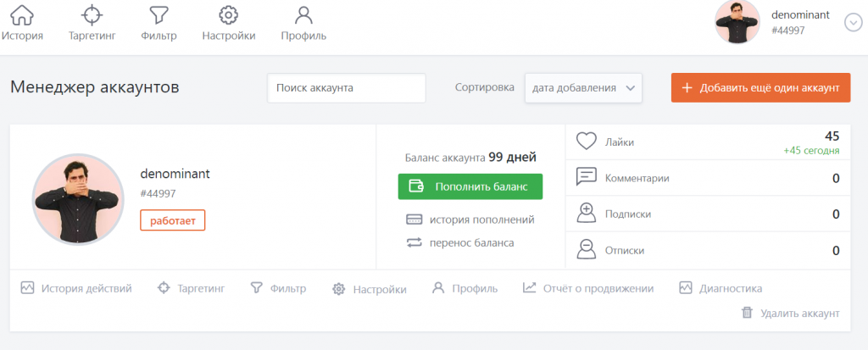The width and height of the screenshot is (868, 350).
Task: Open перенос баланса link
Action: (x=471, y=242)
